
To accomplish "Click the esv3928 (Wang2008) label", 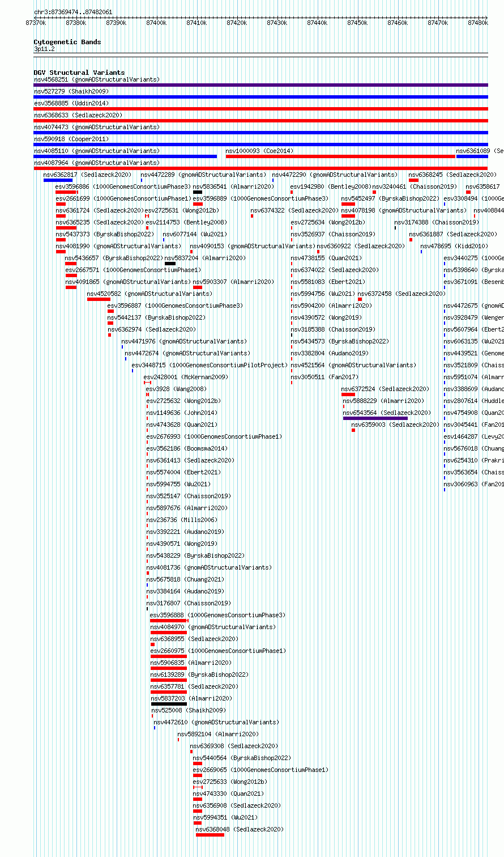I will [176, 389].
